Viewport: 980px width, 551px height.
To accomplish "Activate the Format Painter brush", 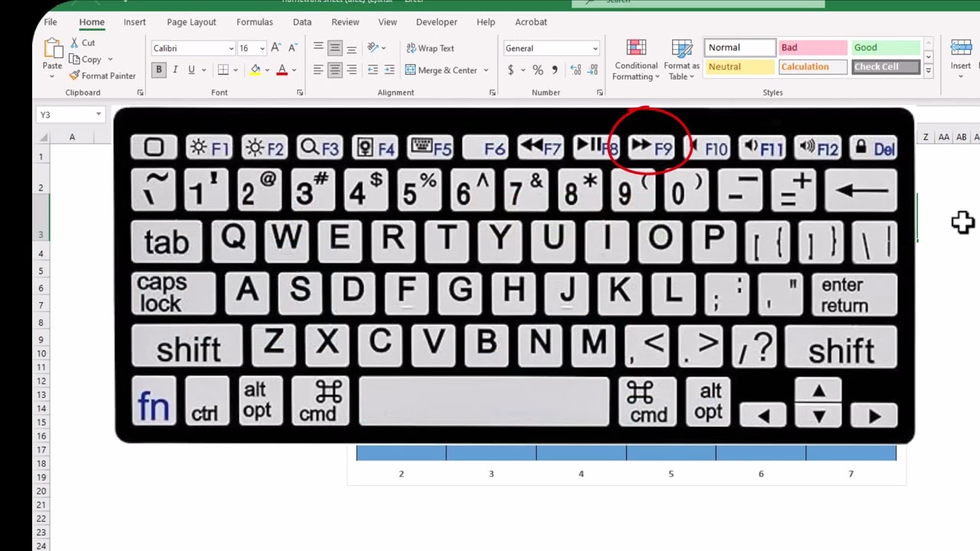I will click(102, 76).
